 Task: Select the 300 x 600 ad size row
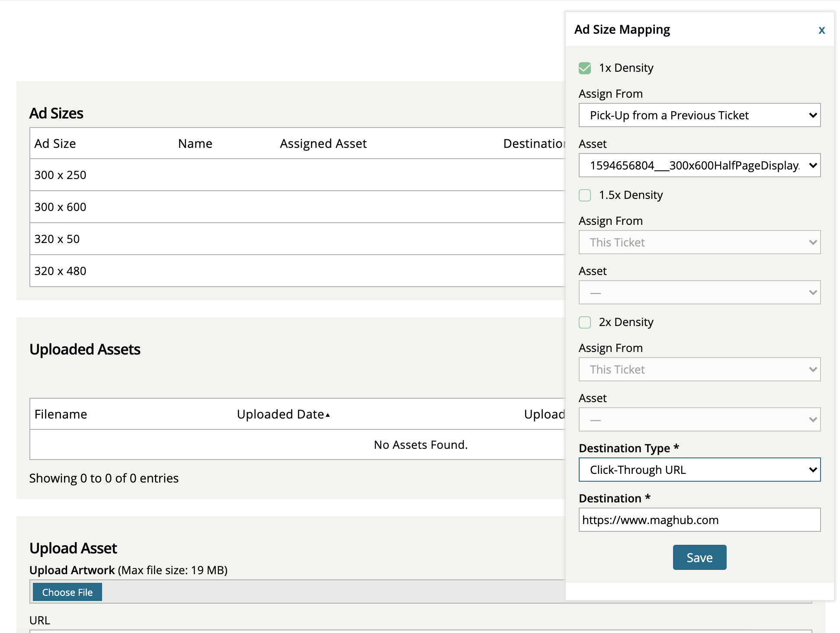(61, 207)
